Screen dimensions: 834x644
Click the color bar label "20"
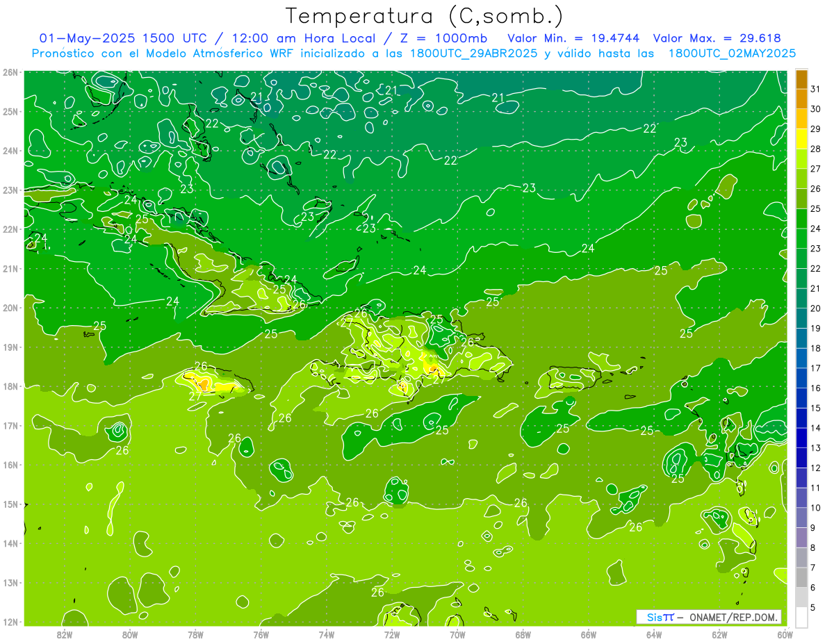click(x=816, y=308)
